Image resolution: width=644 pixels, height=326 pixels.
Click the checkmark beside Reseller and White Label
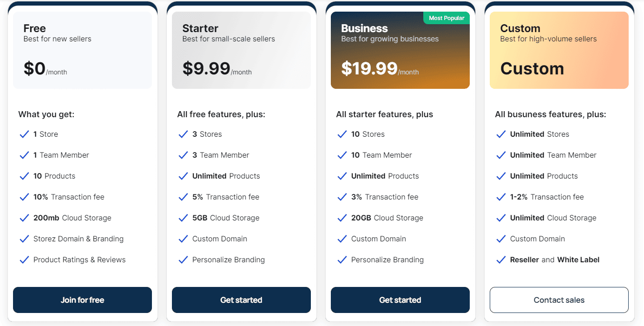click(501, 259)
